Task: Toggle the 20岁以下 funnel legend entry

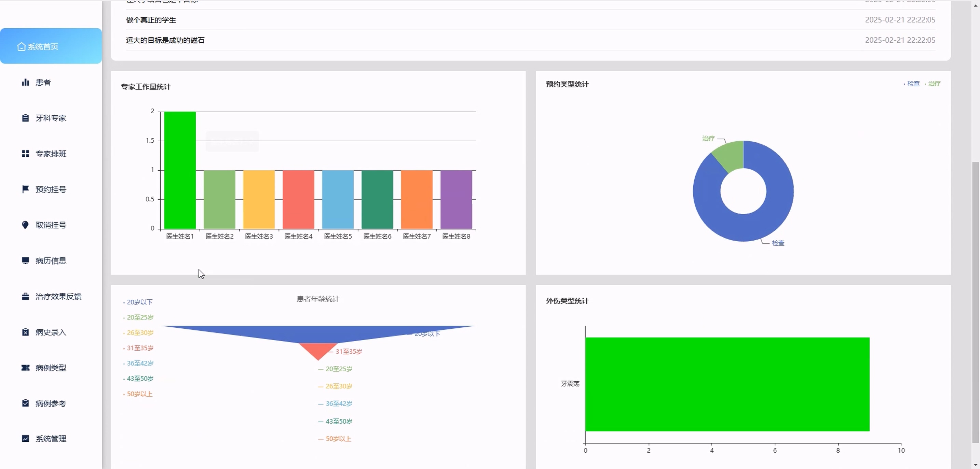Action: 139,302
